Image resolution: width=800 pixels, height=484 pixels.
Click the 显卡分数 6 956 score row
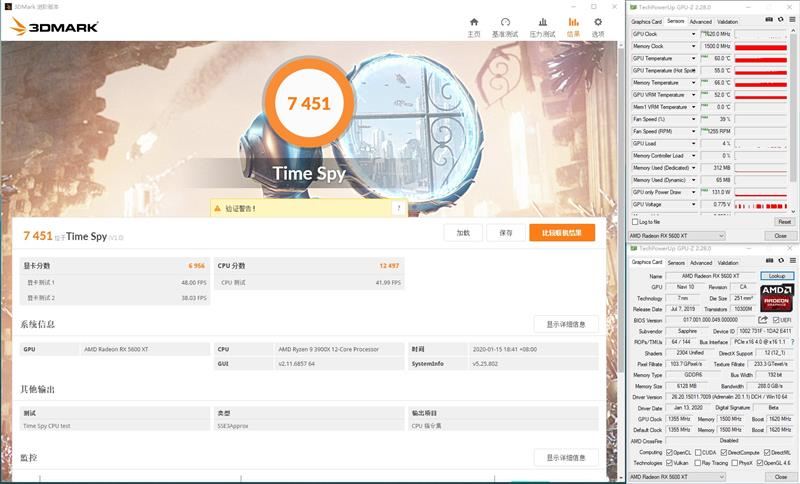114,266
